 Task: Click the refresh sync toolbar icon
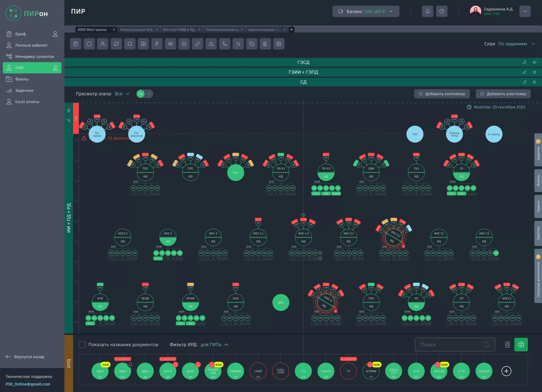(x=116, y=44)
